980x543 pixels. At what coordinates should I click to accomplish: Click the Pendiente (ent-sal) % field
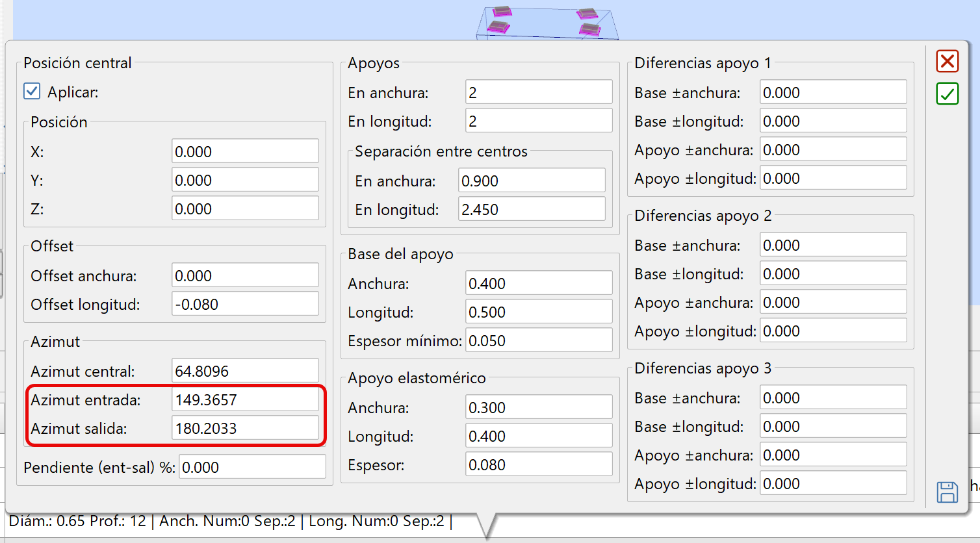coord(252,468)
